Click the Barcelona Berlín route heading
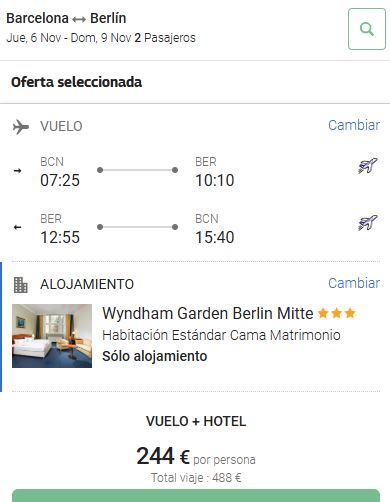This screenshot has height=502, width=390. pyautogui.click(x=66, y=18)
